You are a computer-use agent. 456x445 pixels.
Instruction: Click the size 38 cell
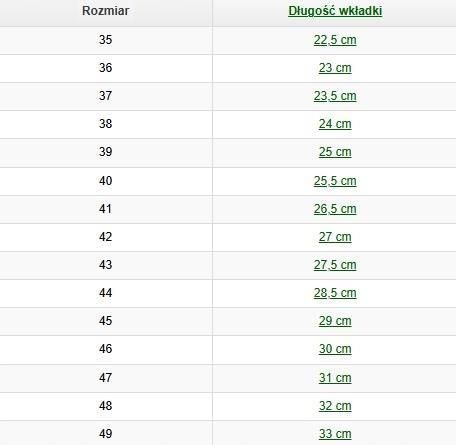[106, 124]
